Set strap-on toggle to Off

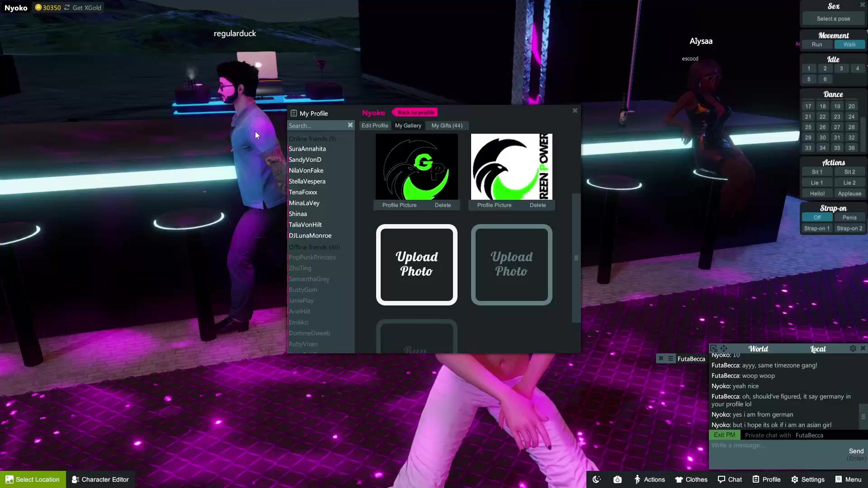click(816, 217)
